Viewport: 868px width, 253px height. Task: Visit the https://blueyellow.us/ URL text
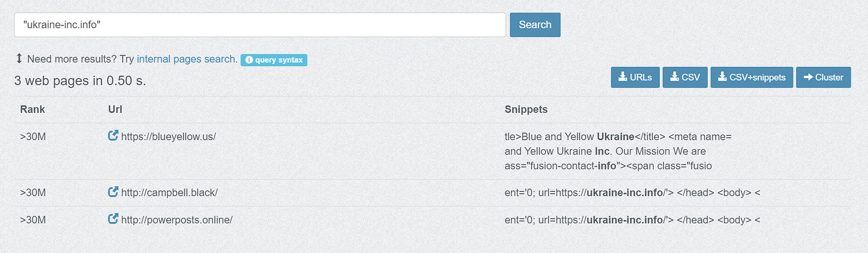click(168, 136)
